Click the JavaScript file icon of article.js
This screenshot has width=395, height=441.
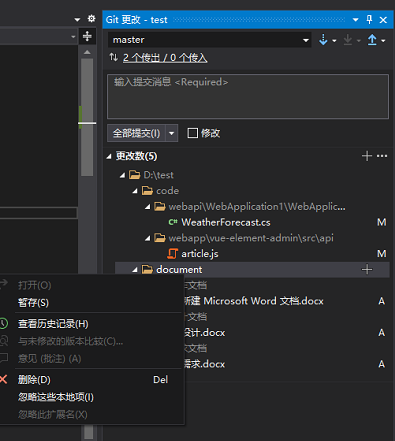pyautogui.click(x=173, y=254)
